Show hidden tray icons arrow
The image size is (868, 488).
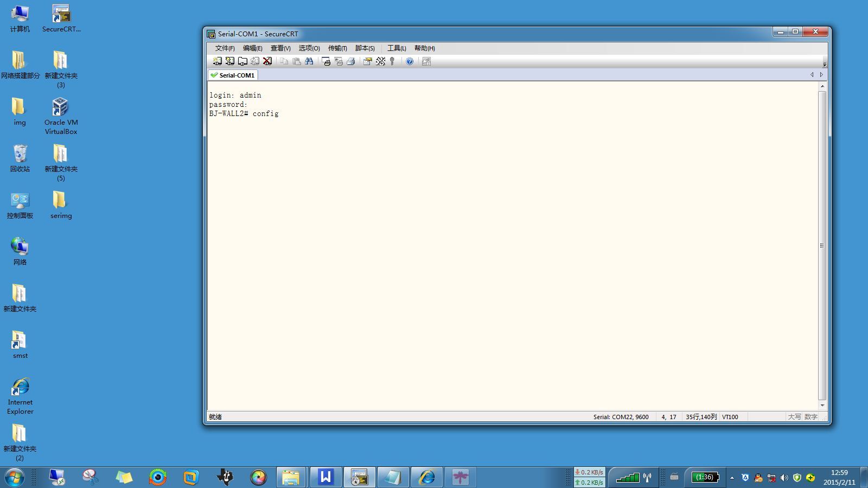click(x=732, y=478)
